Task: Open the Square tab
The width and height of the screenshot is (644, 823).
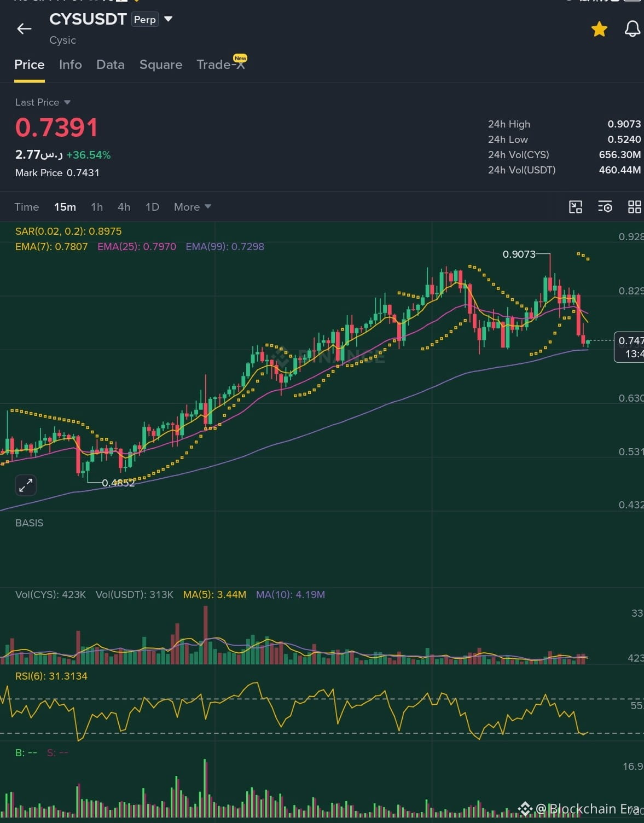Action: pyautogui.click(x=161, y=65)
